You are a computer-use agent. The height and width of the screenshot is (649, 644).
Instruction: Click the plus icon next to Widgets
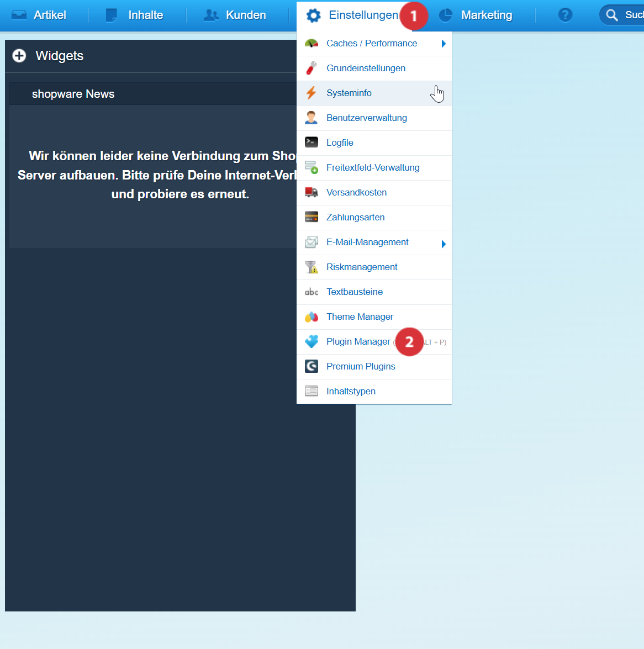[x=19, y=56]
